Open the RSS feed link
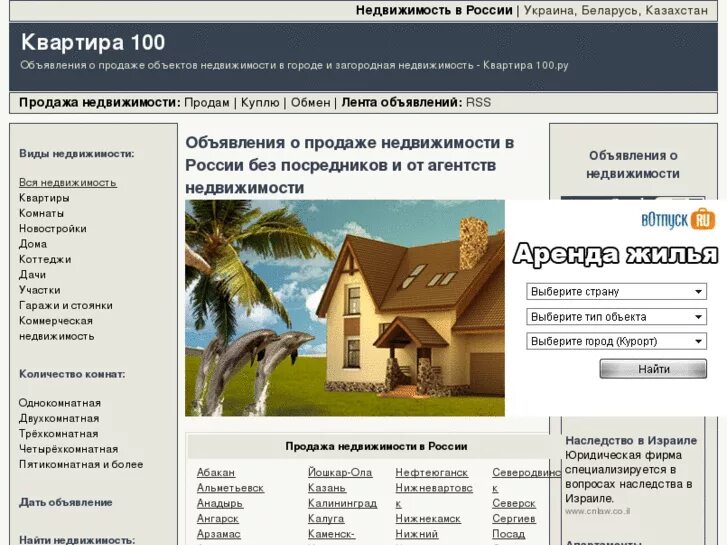 point(478,103)
